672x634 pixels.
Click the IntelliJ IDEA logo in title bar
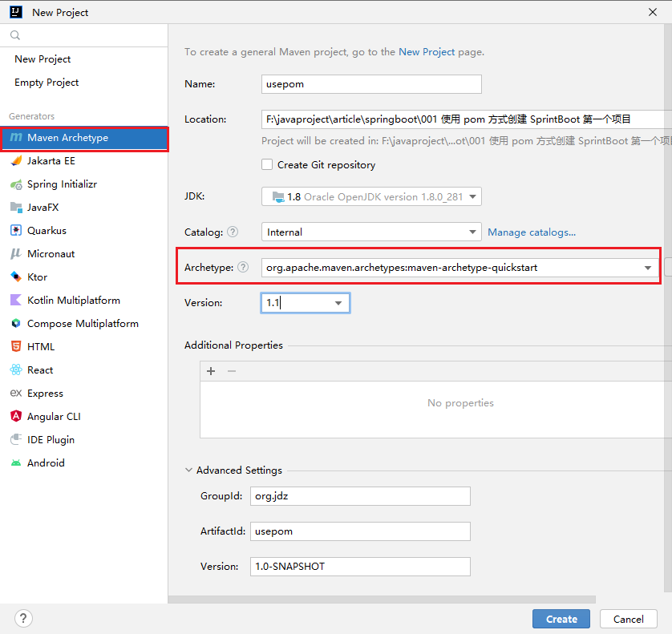tap(16, 12)
